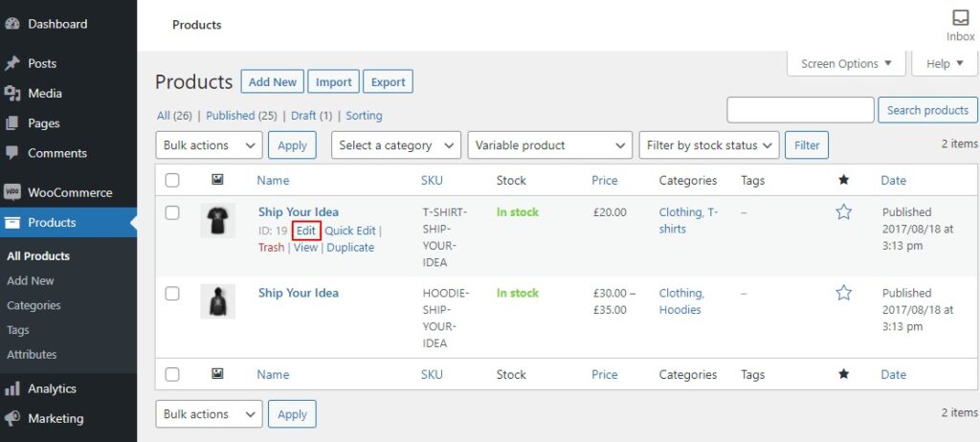
Task: Open the WooCommerce menu
Action: pyautogui.click(x=68, y=192)
